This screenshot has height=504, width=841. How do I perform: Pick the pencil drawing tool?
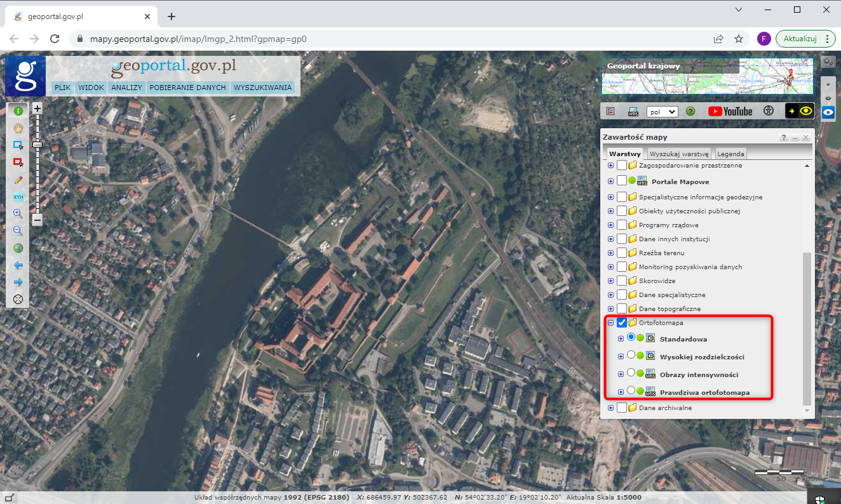coord(18,180)
